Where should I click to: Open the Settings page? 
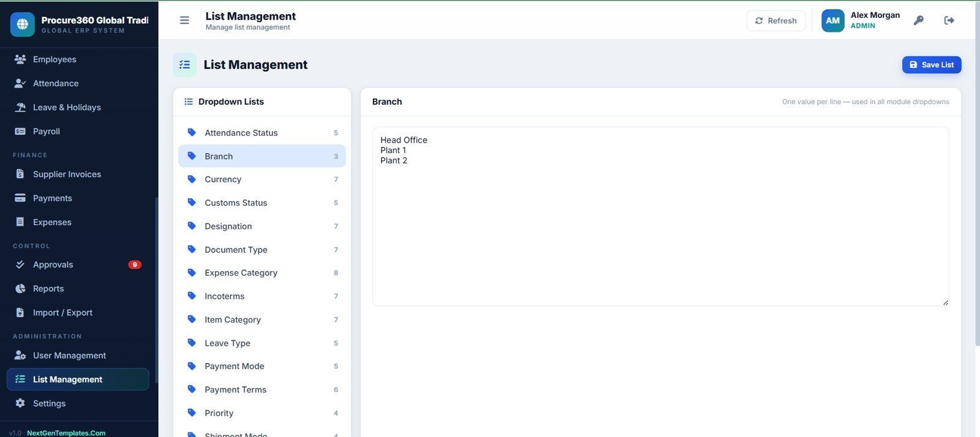click(78, 403)
